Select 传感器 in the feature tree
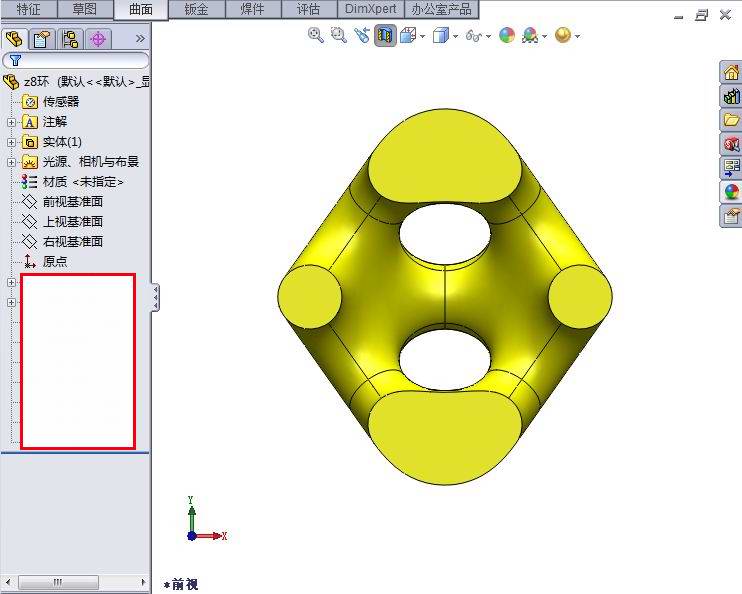The image size is (742, 594). click(61, 102)
